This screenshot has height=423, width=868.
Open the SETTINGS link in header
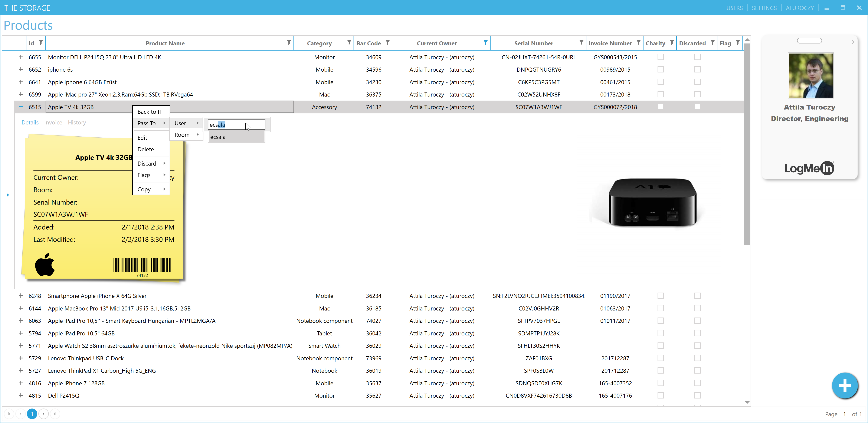coord(764,8)
